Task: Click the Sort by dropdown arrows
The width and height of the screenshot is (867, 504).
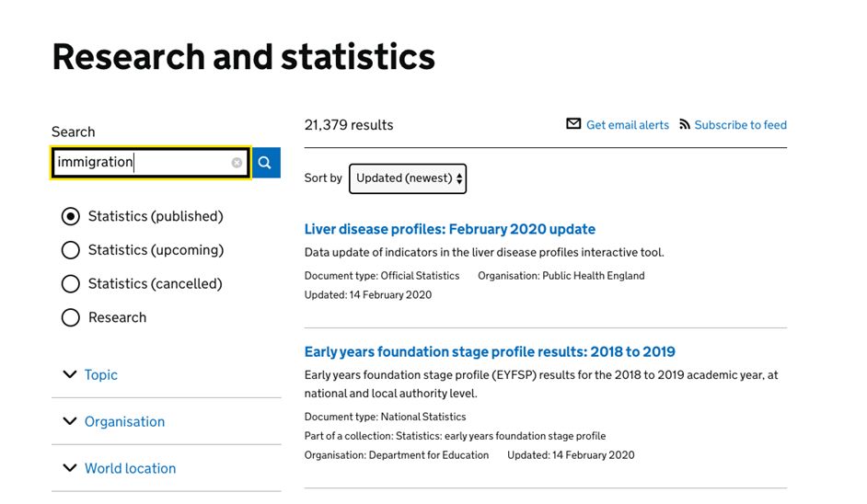Action: 459,178
